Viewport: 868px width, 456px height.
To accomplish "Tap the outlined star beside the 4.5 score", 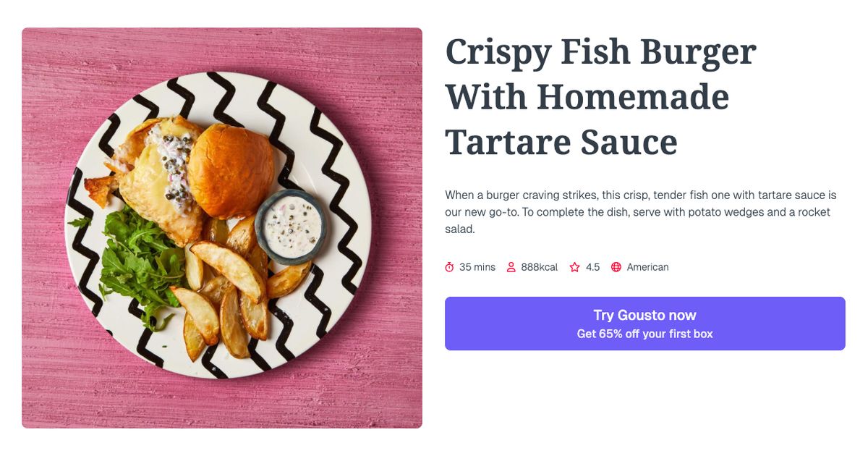I will pos(574,267).
